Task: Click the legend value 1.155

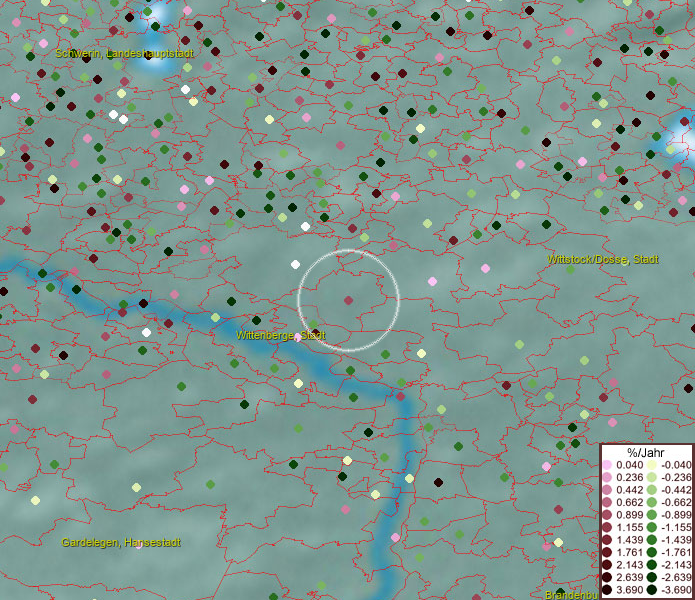Action: pyautogui.click(x=629, y=527)
